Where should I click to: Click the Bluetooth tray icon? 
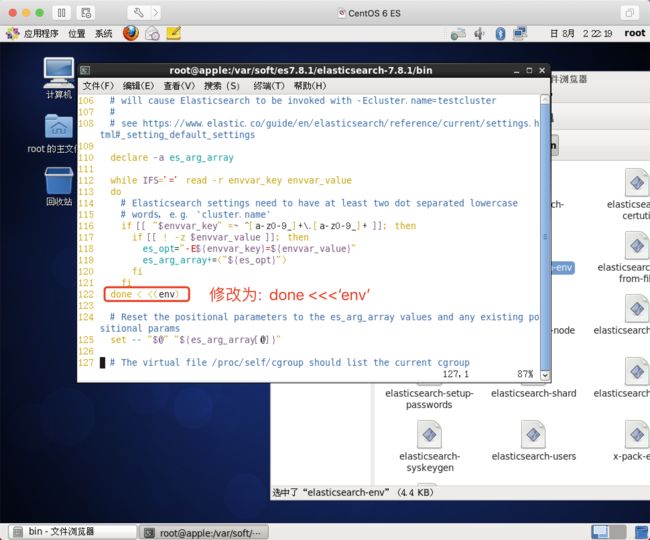click(x=500, y=34)
